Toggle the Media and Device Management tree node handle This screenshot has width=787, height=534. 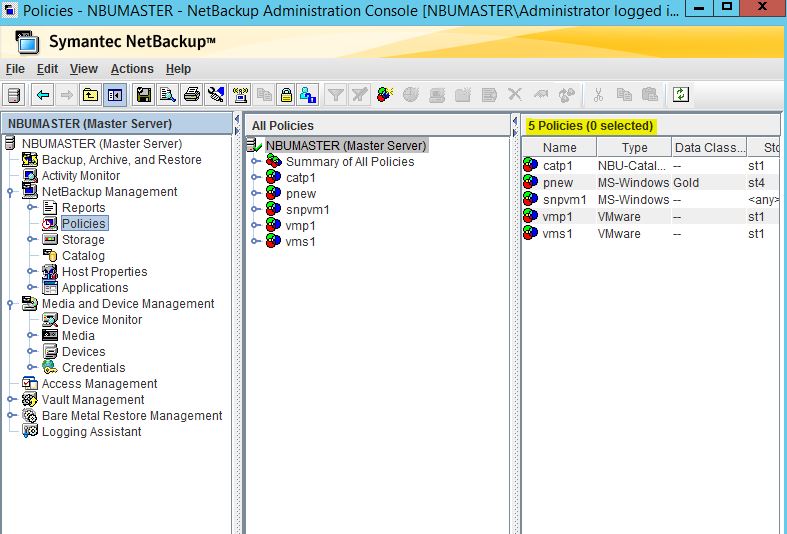coord(10,304)
